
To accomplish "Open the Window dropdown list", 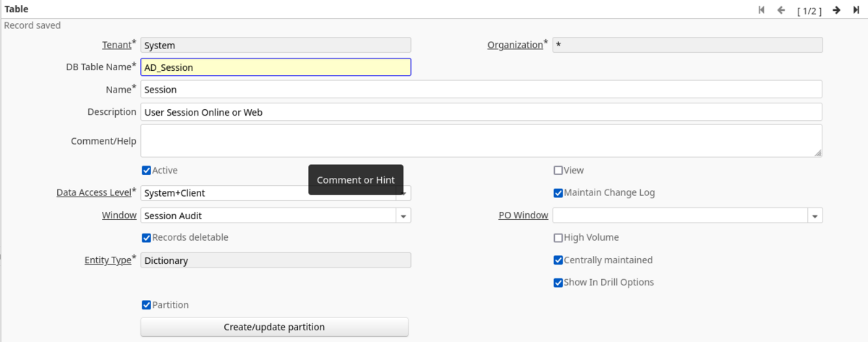I will click(403, 215).
